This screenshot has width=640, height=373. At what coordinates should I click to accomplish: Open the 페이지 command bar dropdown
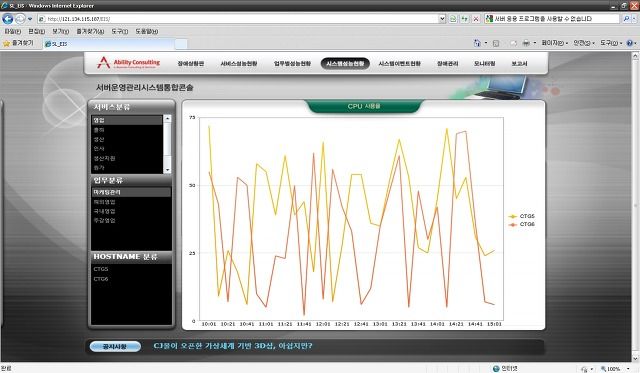click(555, 43)
